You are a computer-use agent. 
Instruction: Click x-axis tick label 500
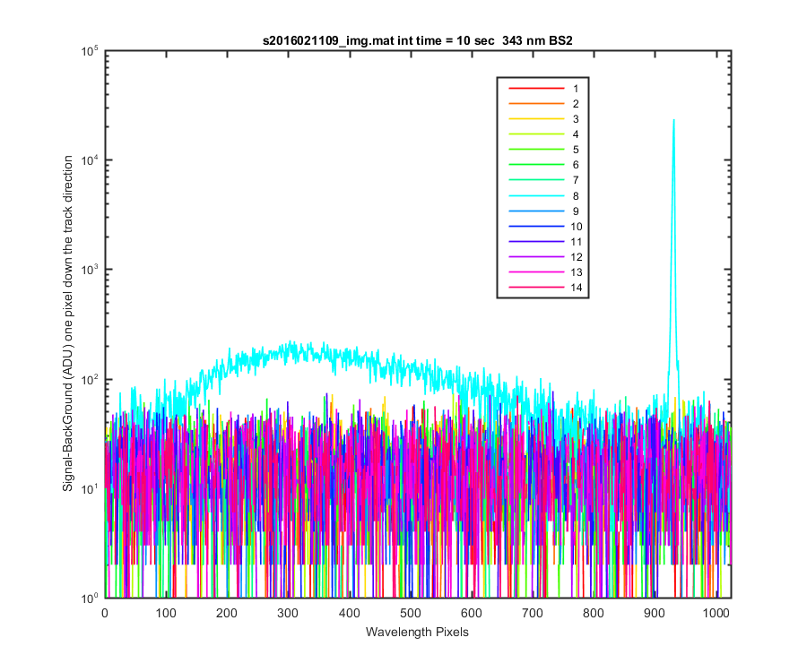410,613
